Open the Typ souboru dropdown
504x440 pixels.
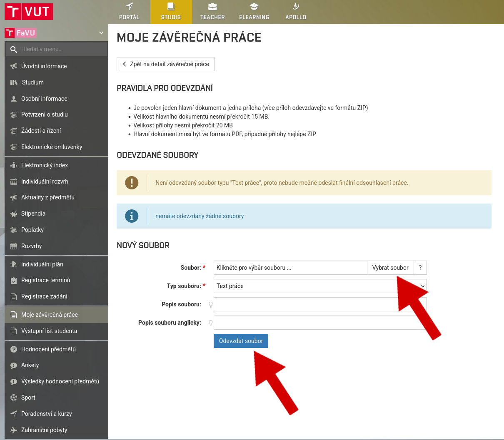[x=320, y=286]
